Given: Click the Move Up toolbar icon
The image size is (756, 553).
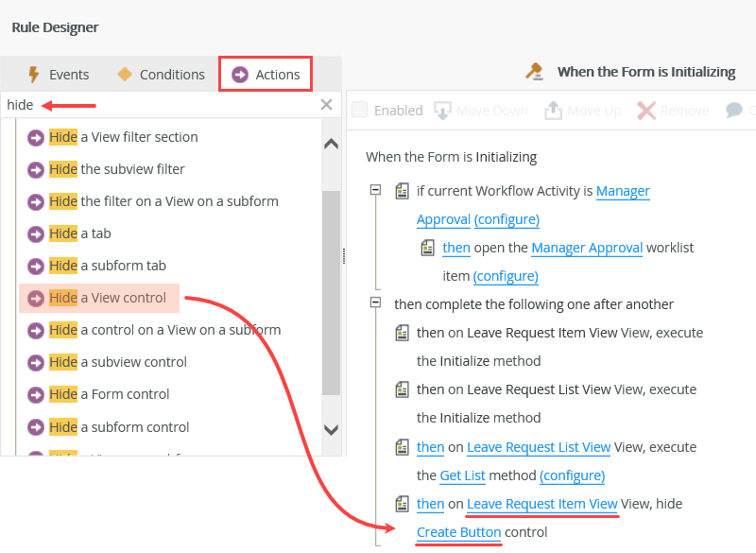Looking at the screenshot, I should (x=554, y=110).
